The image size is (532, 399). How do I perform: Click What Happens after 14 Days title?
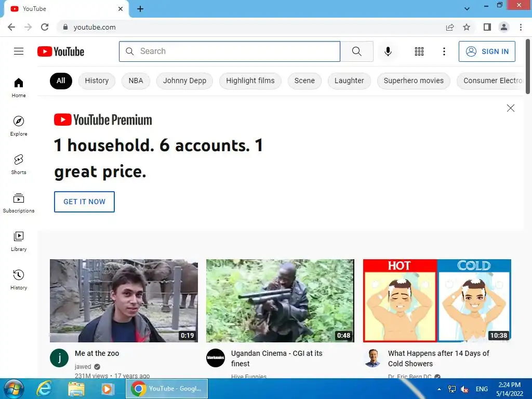tap(438, 358)
